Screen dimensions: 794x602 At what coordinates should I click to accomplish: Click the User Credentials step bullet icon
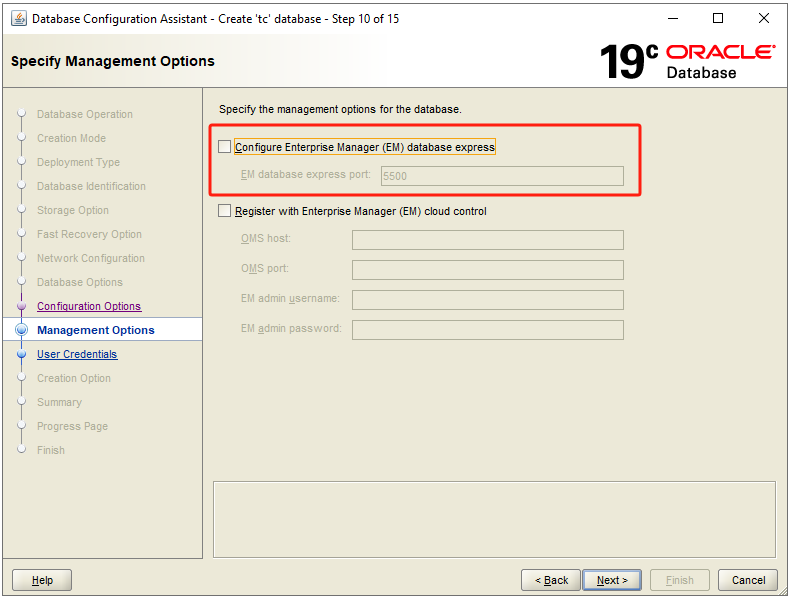coord(21,354)
